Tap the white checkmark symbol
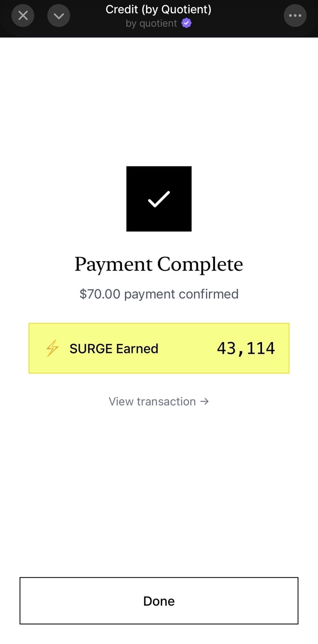The width and height of the screenshot is (318, 644). [x=159, y=199]
